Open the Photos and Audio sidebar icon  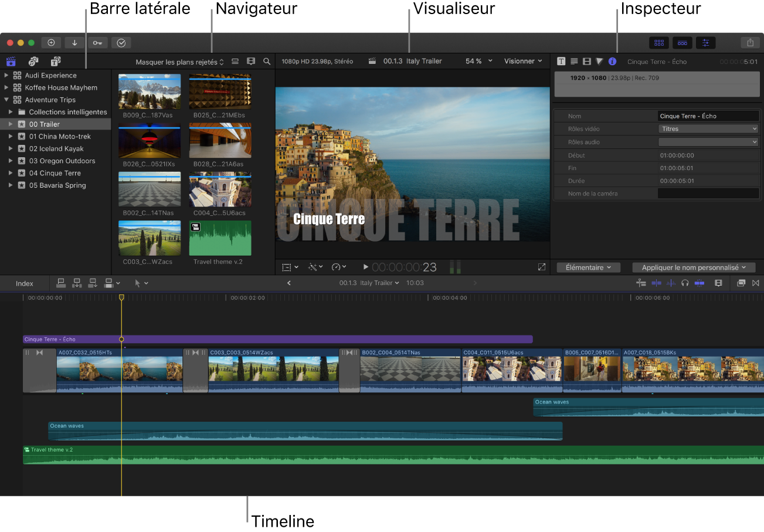click(33, 61)
